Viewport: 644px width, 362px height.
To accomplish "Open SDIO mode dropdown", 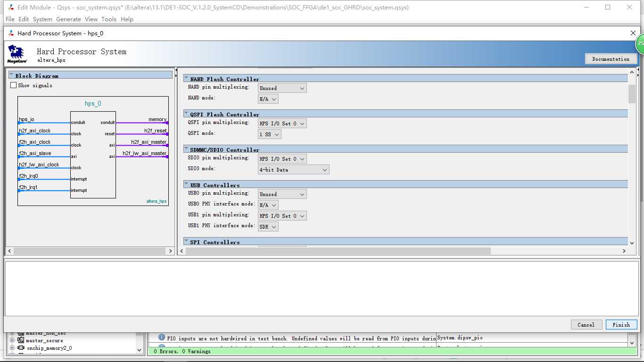I will pyautogui.click(x=293, y=170).
